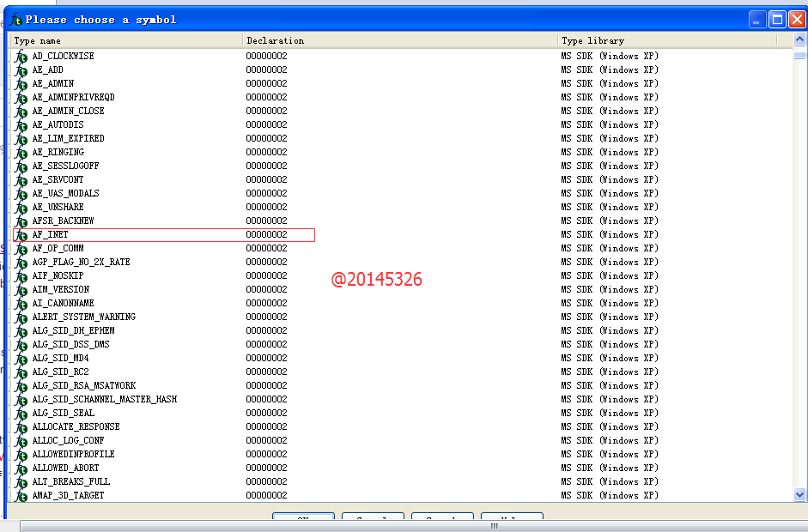The height and width of the screenshot is (532, 808).
Task: Click the icon beside AF_INET
Action: (x=21, y=235)
